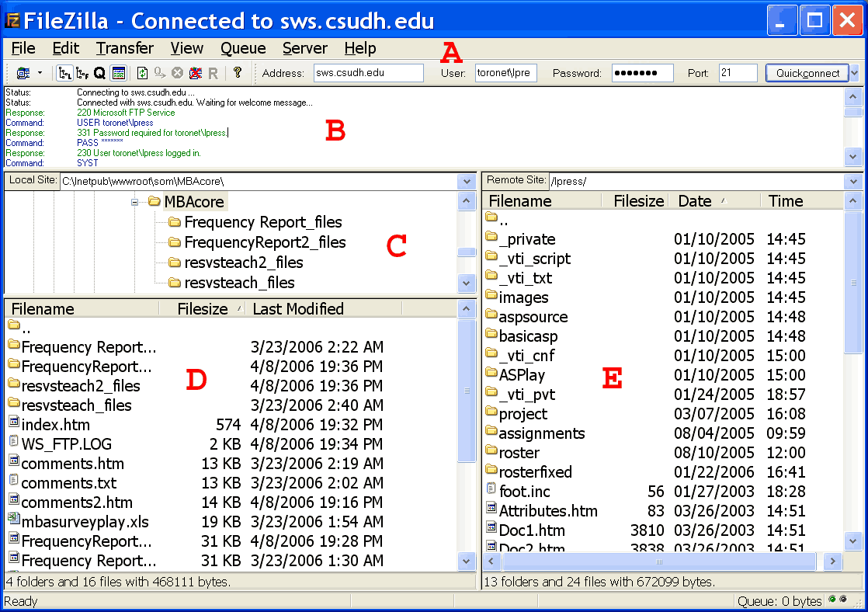Image resolution: width=868 pixels, height=612 pixels.
Task: Click the folder icon beside 'MBAcore' tree node
Action: coord(155,201)
